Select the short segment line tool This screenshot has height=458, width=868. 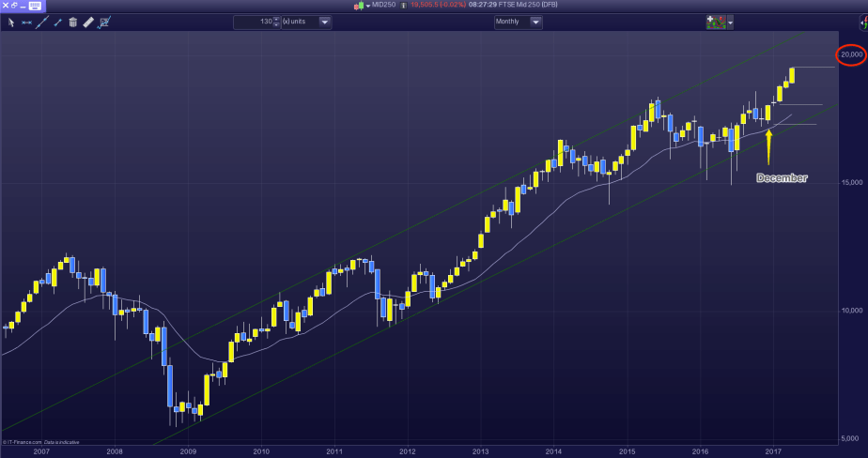[x=57, y=23]
